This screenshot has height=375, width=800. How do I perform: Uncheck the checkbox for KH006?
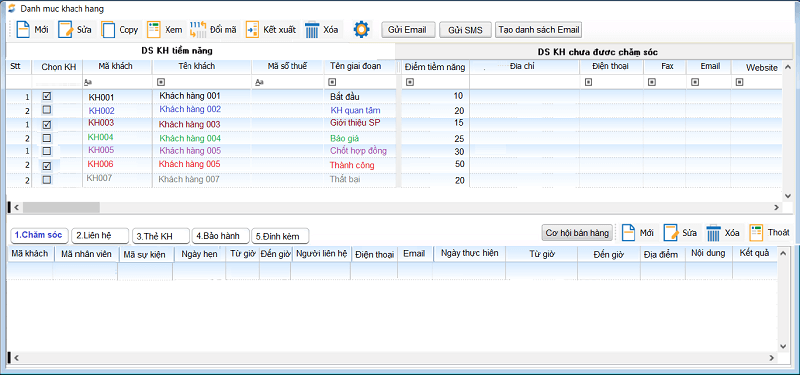coord(47,165)
